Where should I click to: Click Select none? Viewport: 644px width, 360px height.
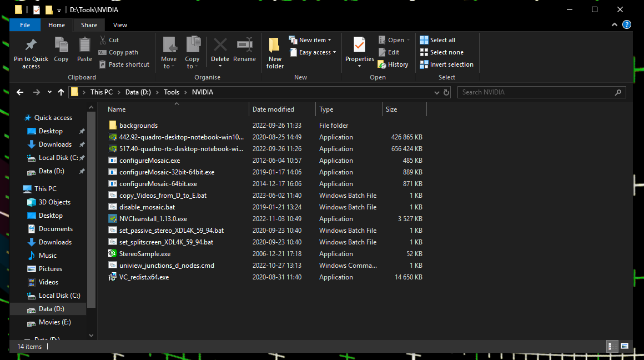click(441, 52)
